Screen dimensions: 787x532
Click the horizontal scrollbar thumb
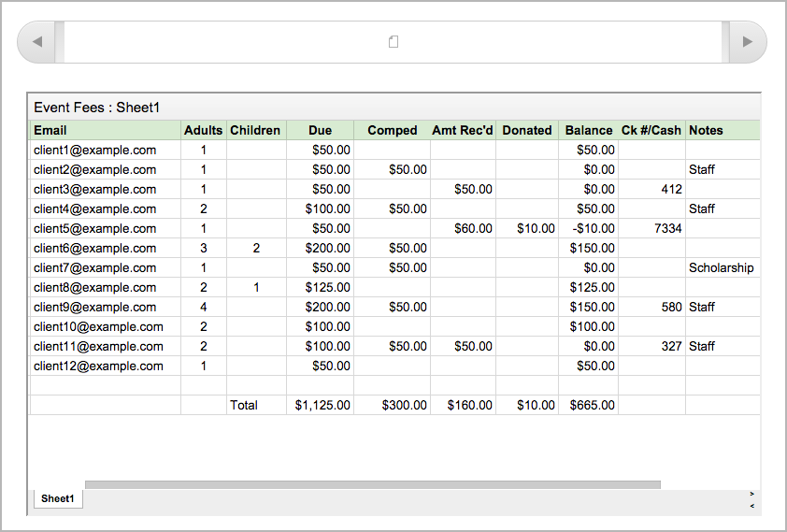372,484
